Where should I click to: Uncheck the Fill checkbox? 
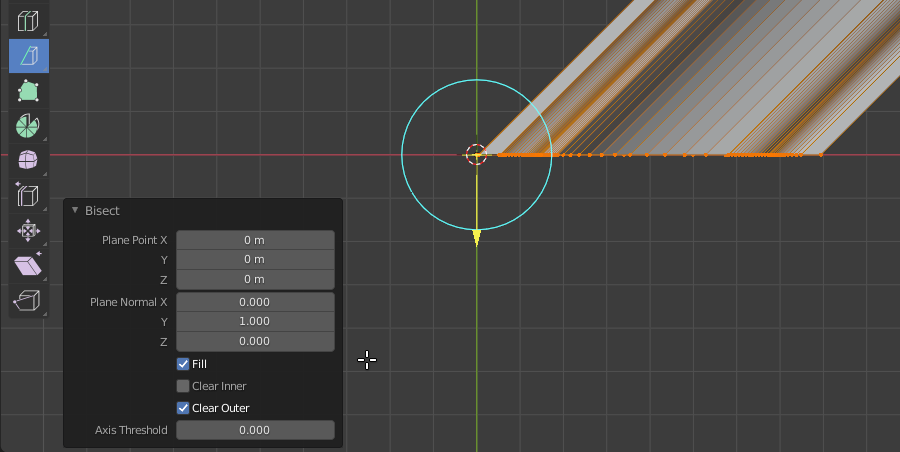tap(183, 364)
